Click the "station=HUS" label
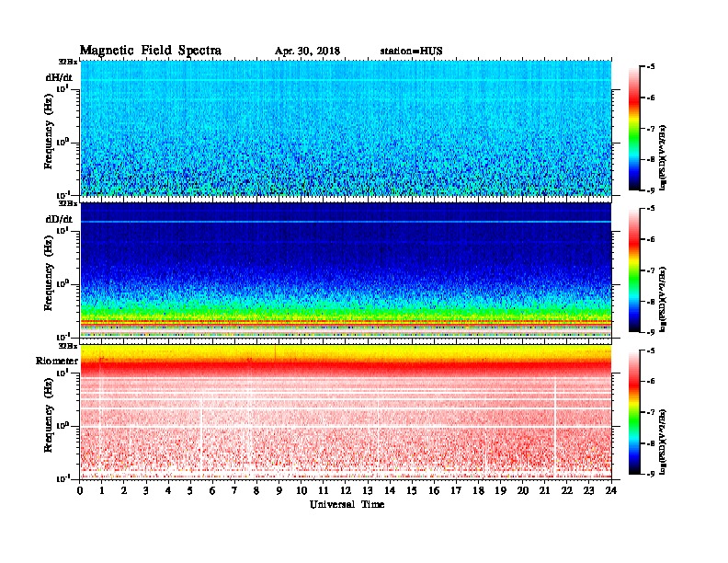 (411, 52)
